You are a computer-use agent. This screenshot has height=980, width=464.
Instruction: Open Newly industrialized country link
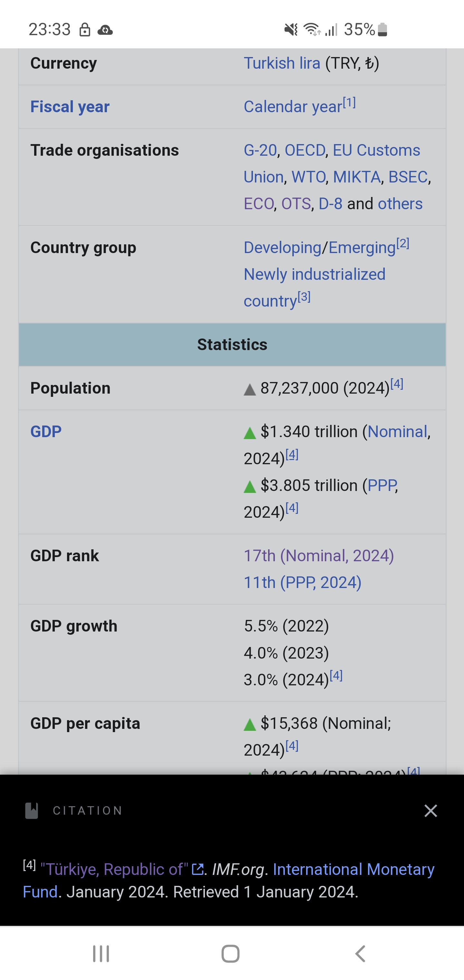314,288
